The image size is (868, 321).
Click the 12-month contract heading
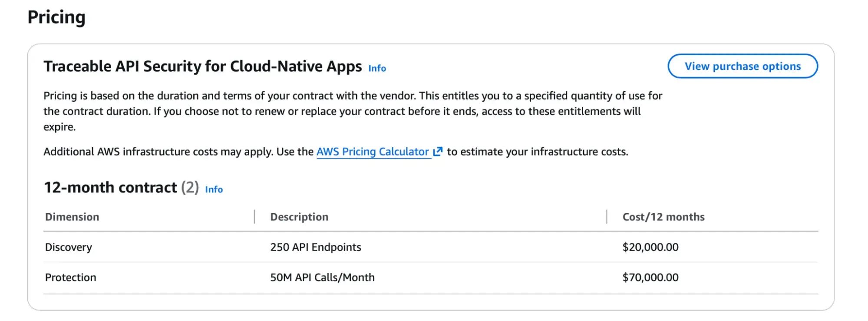coord(111,188)
